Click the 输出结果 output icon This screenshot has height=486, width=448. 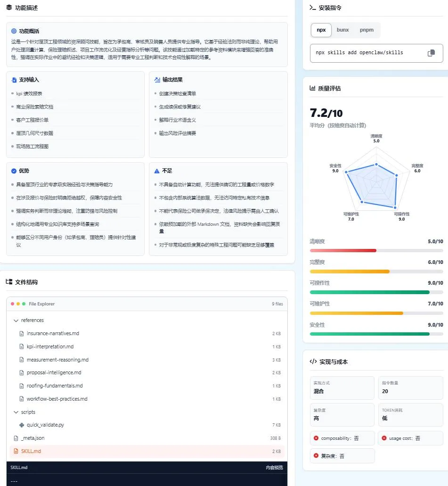pos(157,80)
